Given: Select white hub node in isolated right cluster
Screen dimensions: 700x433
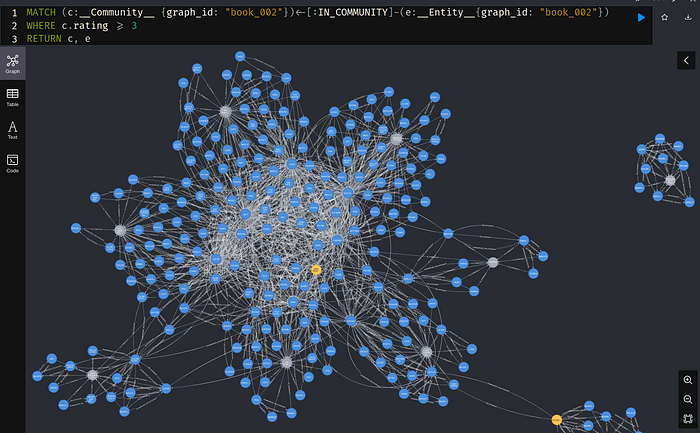Looking at the screenshot, I should (x=670, y=180).
